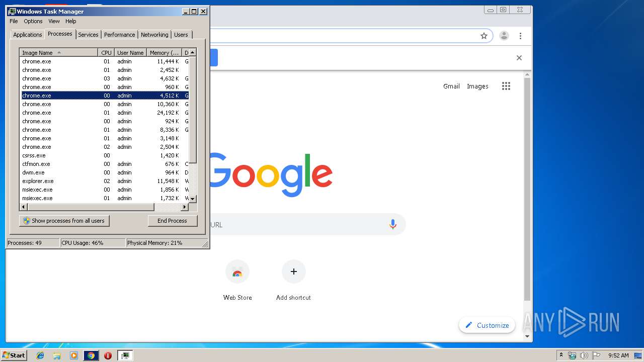Viewport: 644px width, 362px height.
Task: Open the Chrome profile avatar icon
Action: (x=504, y=36)
